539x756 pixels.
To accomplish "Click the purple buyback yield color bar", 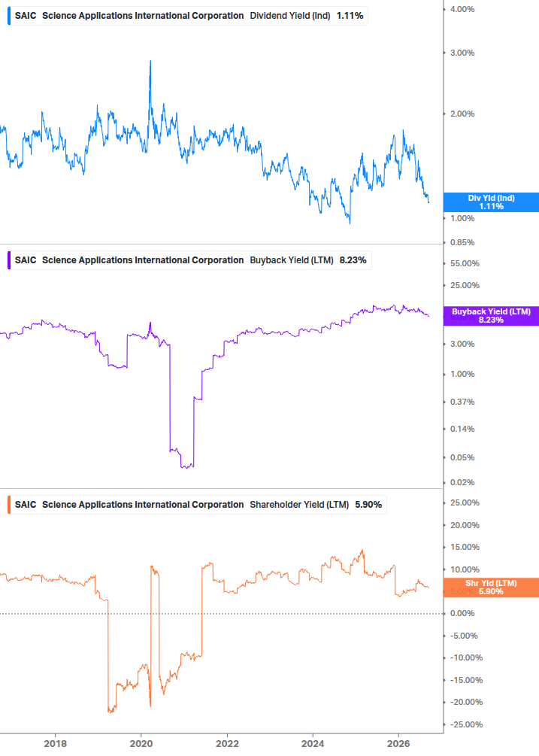I will 9,260.
